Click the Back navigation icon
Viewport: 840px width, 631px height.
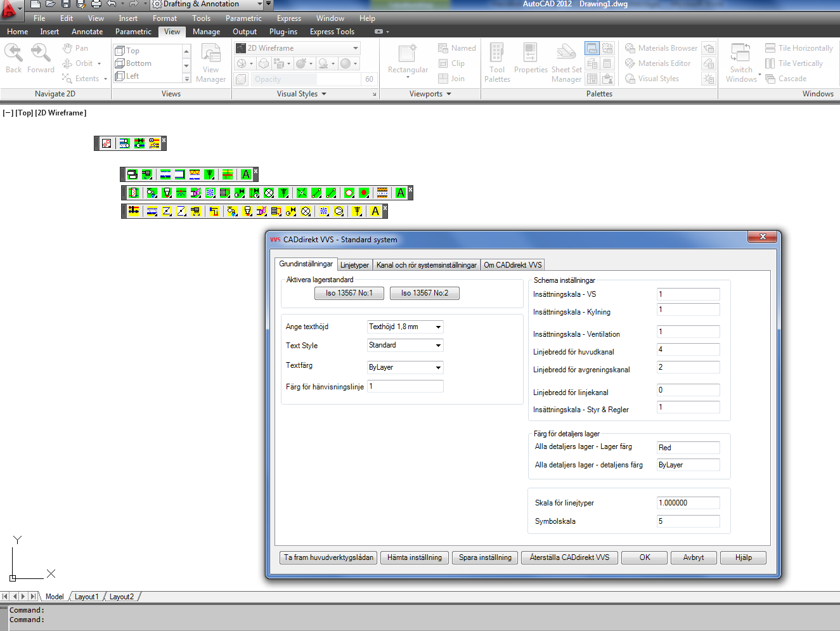pyautogui.click(x=13, y=52)
